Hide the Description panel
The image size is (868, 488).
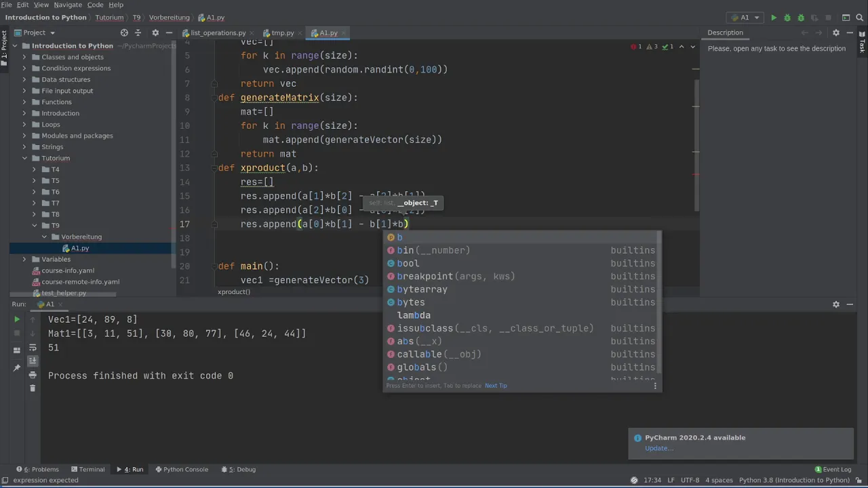click(x=850, y=33)
